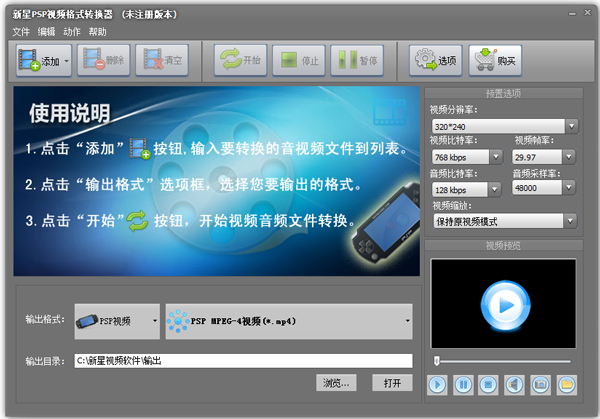Viewport: 600px width, 419px height.
Task: Open the PSP MPEG-4视频 (*.mp4) format dropdown
Action: tap(289, 321)
